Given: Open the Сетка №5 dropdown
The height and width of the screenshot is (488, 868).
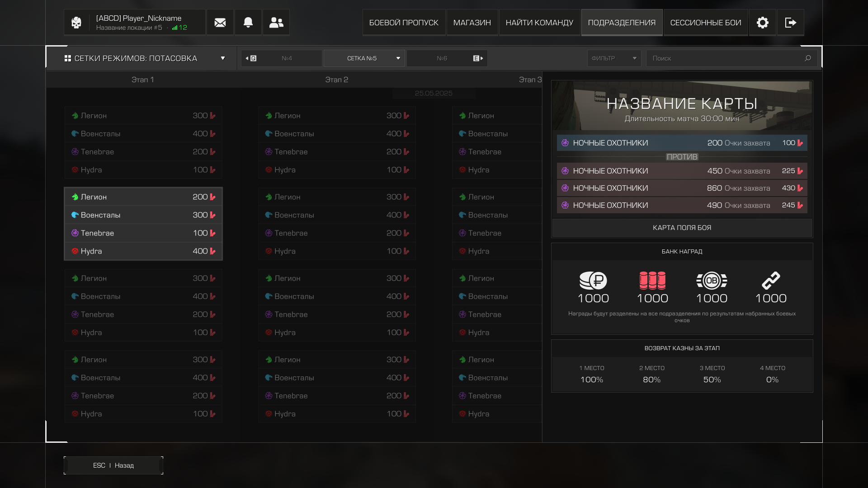Looking at the screenshot, I should click(x=364, y=58).
